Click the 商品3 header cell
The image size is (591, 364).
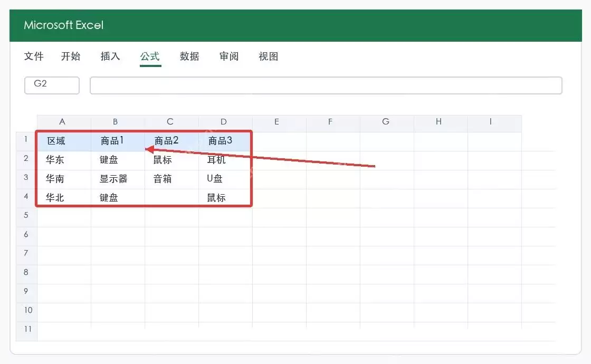tap(225, 141)
